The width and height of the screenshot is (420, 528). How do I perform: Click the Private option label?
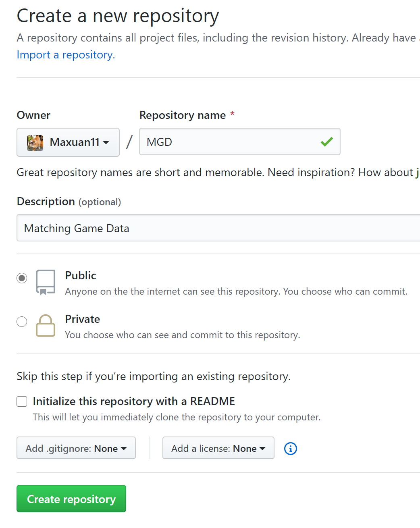point(83,319)
